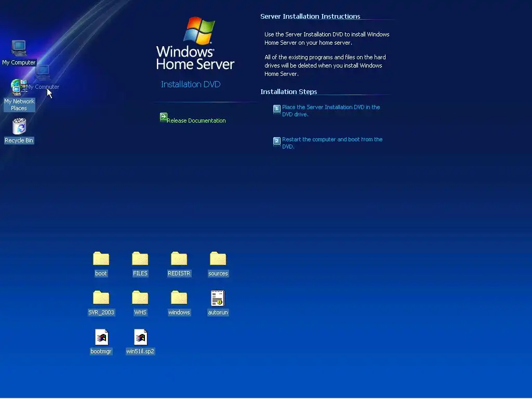Click the step 2 number icon
The height and width of the screenshot is (399, 532).
tap(277, 141)
